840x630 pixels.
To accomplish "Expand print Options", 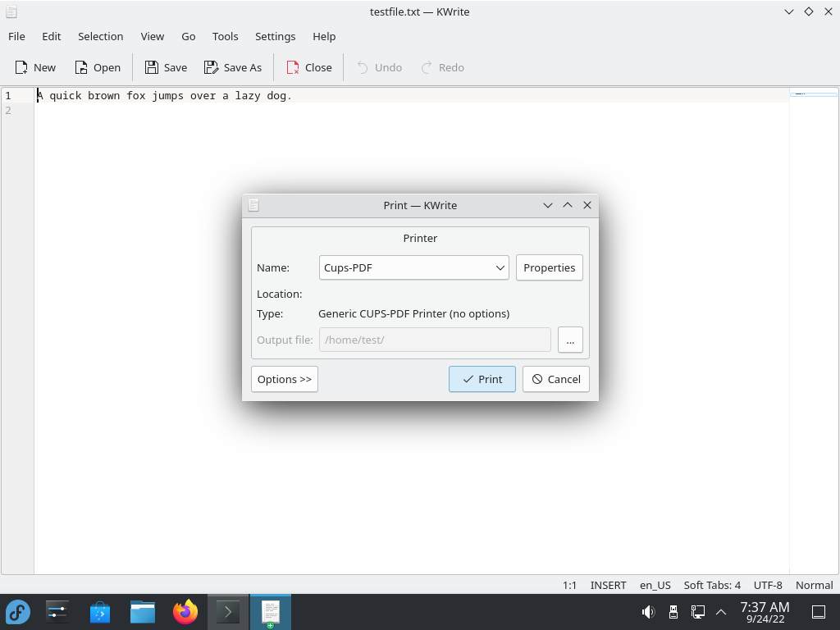I will click(285, 379).
